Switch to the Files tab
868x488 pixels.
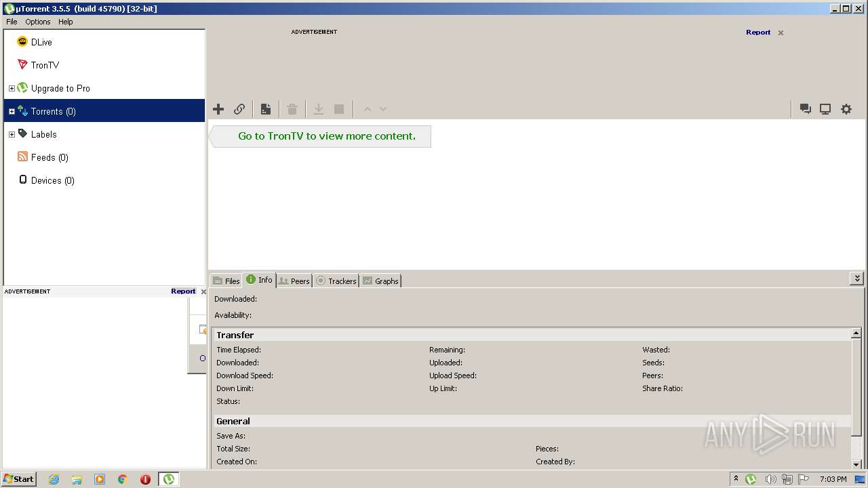coord(226,281)
